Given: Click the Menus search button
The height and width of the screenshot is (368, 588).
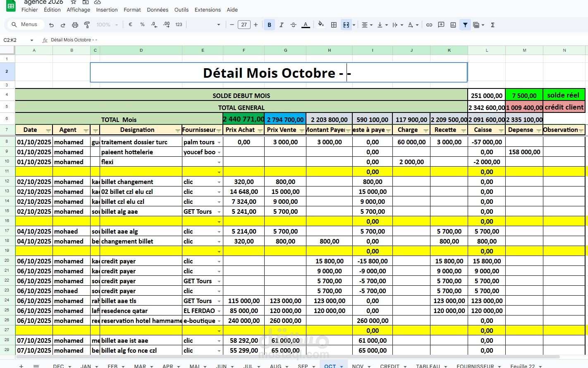Looking at the screenshot, I should 25,24.
